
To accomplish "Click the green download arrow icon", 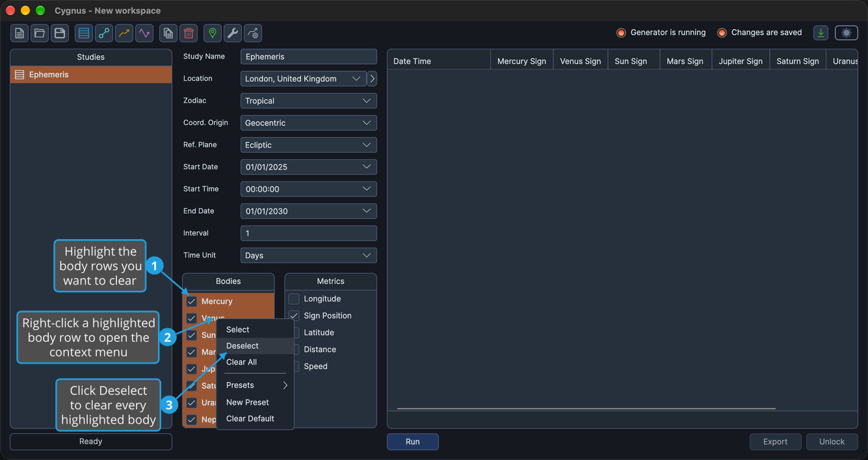I will (821, 33).
